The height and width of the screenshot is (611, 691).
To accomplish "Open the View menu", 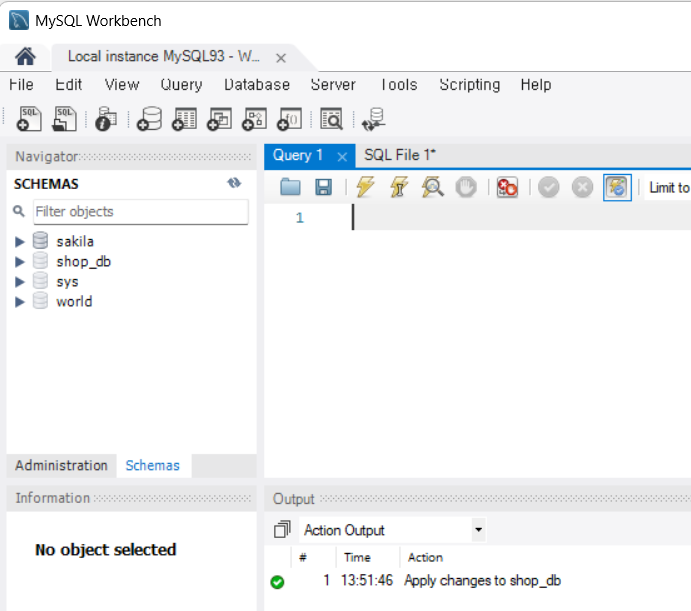I will tap(122, 85).
